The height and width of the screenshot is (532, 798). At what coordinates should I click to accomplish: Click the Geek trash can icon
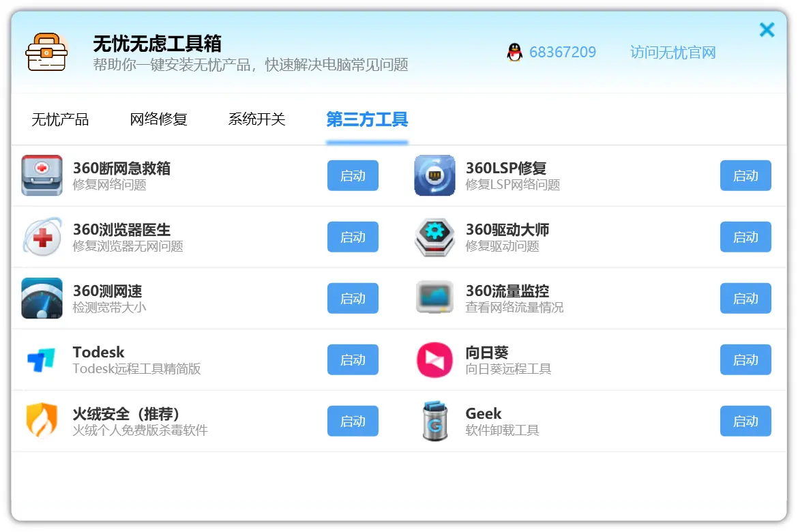point(434,421)
